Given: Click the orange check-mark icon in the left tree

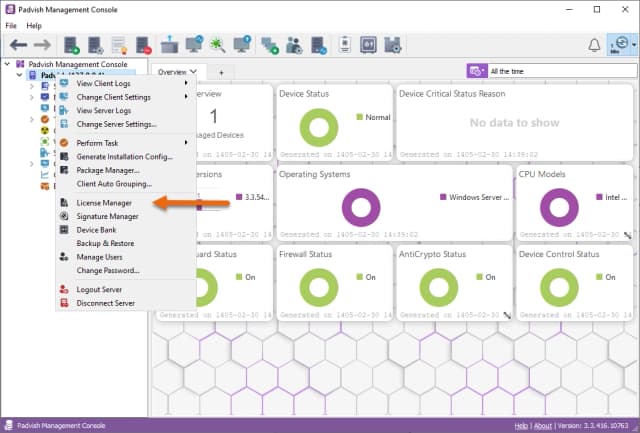Looking at the screenshot, I should tap(44, 119).
